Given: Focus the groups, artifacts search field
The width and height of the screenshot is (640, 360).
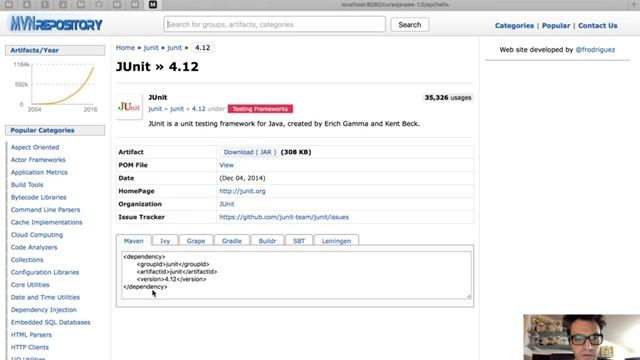Looking at the screenshot, I should pos(274,24).
